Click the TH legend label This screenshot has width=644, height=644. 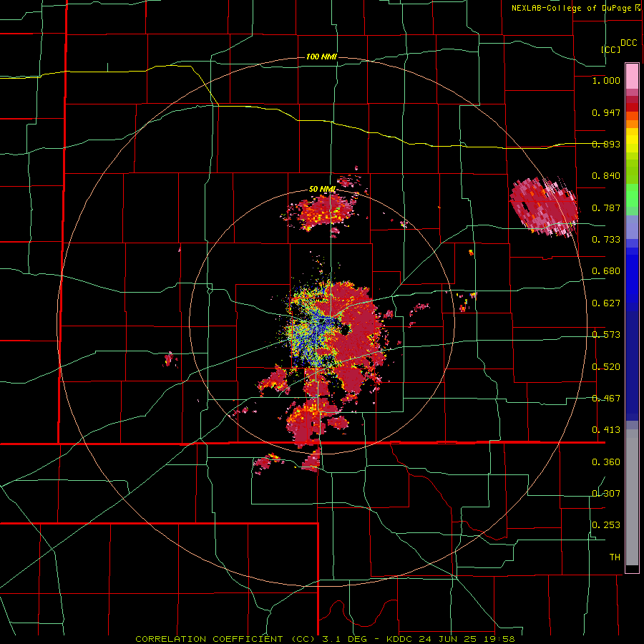[615, 557]
